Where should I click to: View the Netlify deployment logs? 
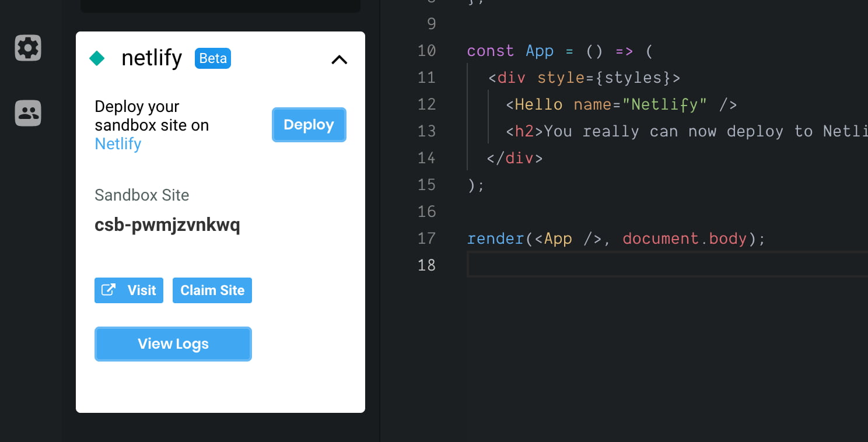[x=173, y=343]
